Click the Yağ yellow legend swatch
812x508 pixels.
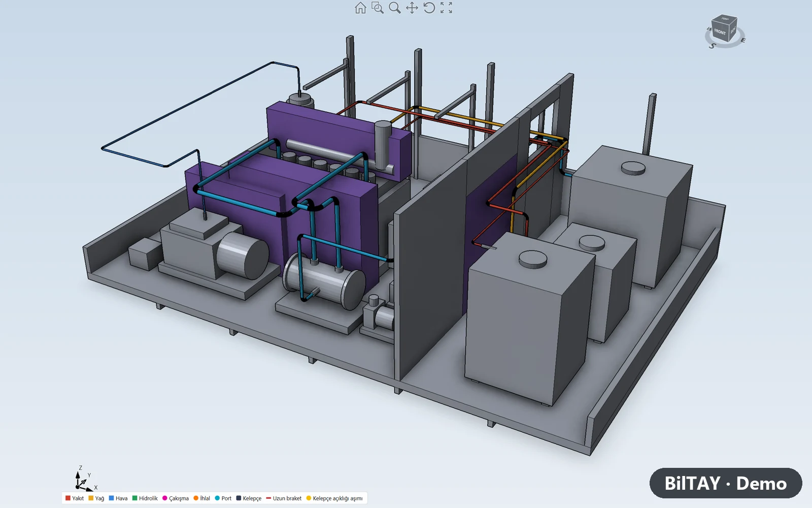[x=91, y=498]
